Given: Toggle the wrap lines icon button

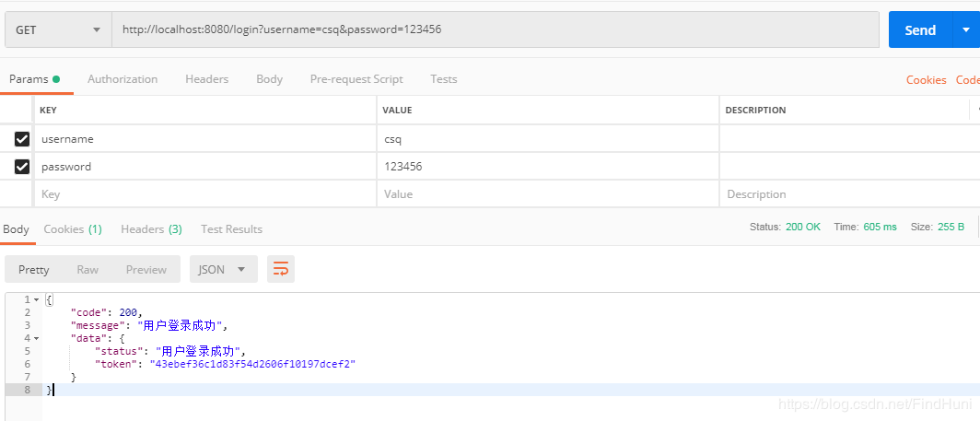Looking at the screenshot, I should point(281,270).
